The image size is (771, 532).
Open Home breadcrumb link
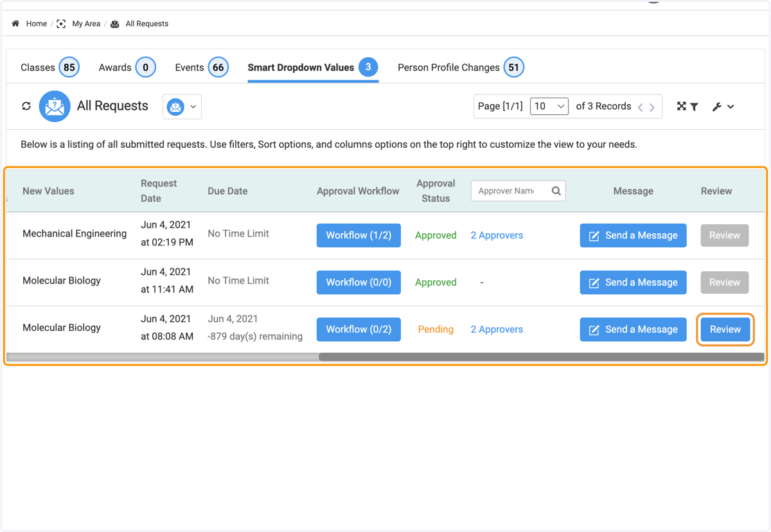pyautogui.click(x=37, y=24)
